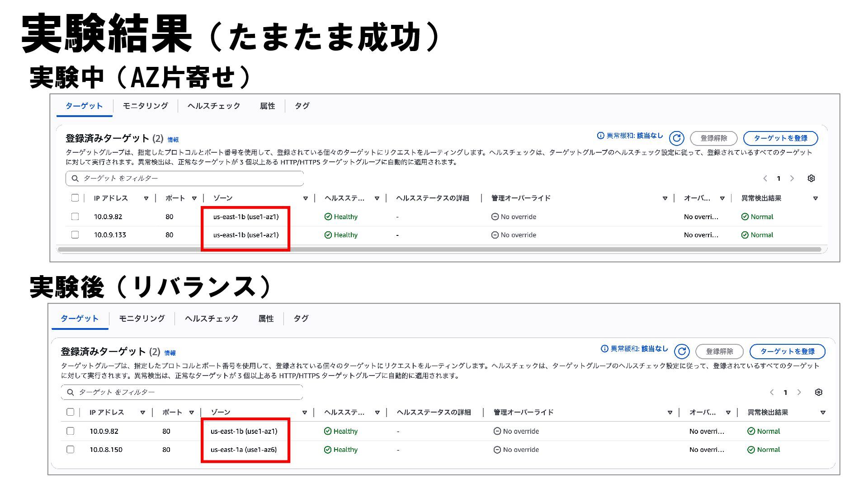Click search magnifier in bottom filter box
868x488 pixels.
tap(71, 392)
